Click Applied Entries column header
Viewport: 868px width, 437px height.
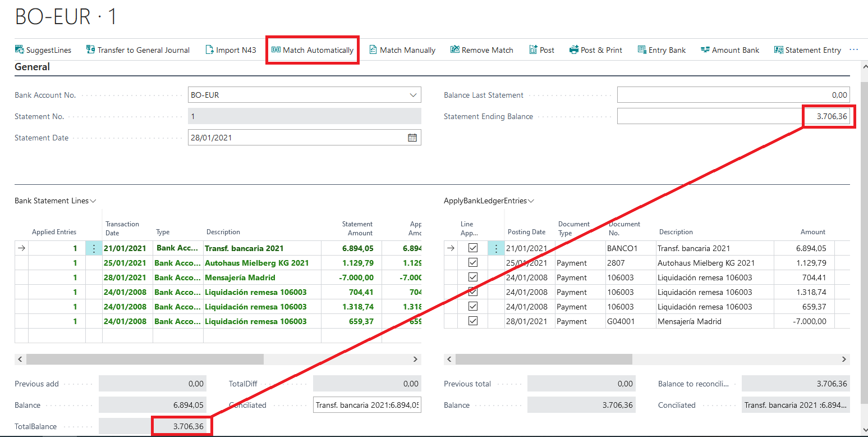coord(54,232)
